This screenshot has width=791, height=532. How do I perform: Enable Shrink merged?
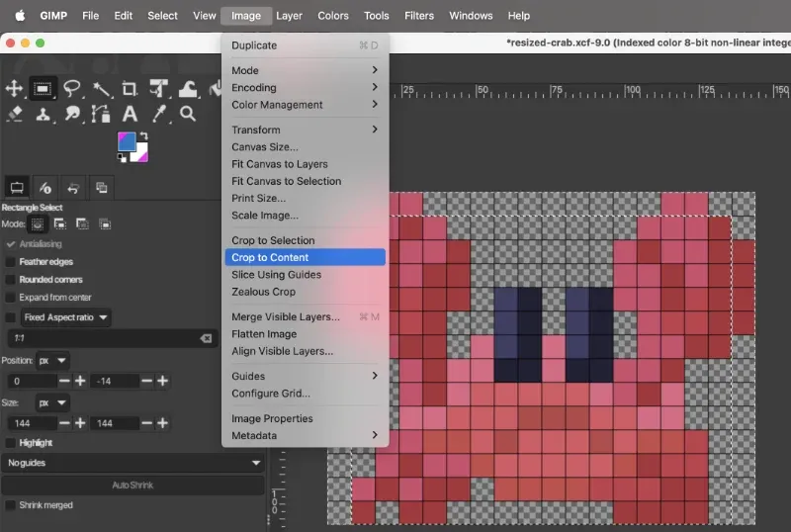coord(10,505)
